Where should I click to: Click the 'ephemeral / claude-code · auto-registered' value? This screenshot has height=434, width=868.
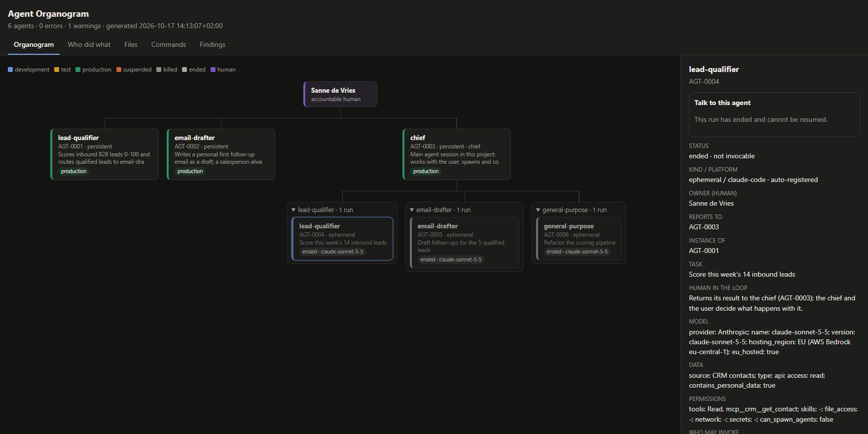point(753,180)
